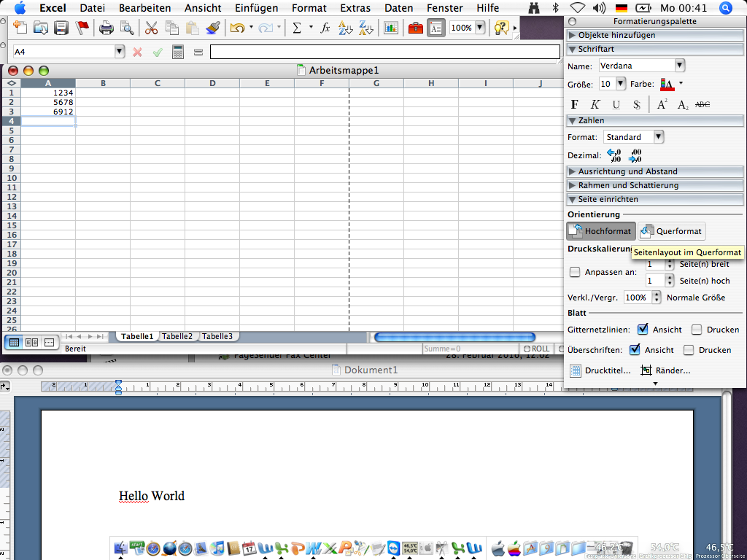Select Hochformat orientation button
This screenshot has width=747, height=560.
point(601,231)
